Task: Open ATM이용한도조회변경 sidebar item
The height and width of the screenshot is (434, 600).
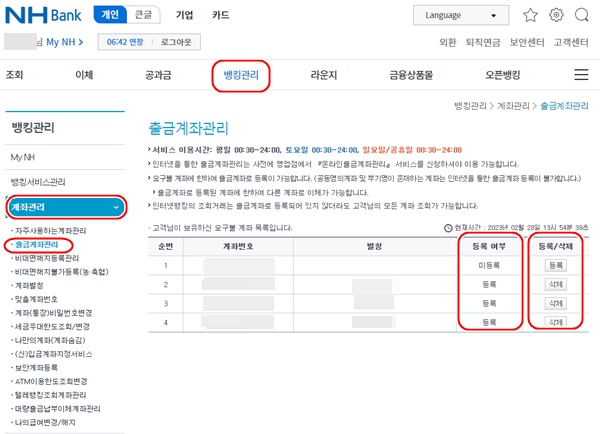Action: pos(51,382)
